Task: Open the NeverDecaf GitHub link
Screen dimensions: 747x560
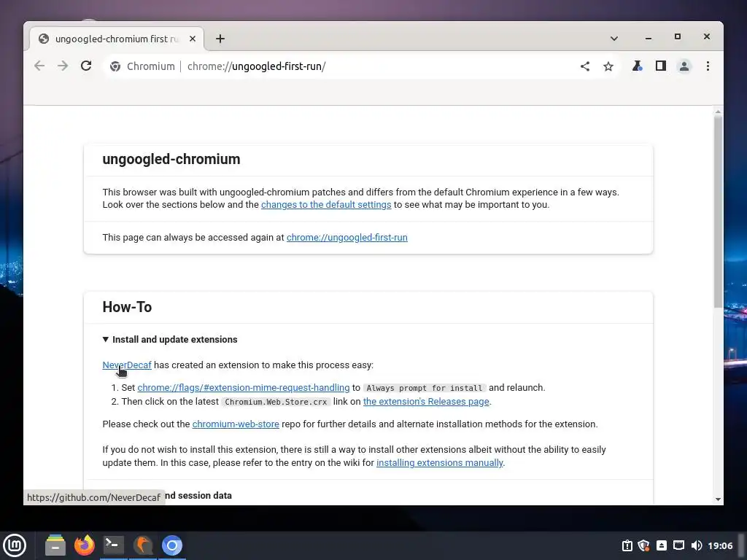Action: [x=127, y=365]
